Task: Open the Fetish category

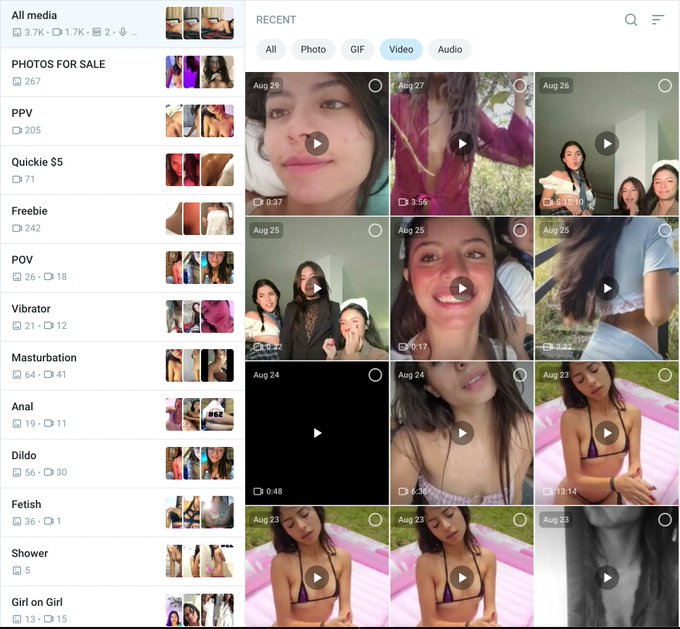Action: coord(122,512)
